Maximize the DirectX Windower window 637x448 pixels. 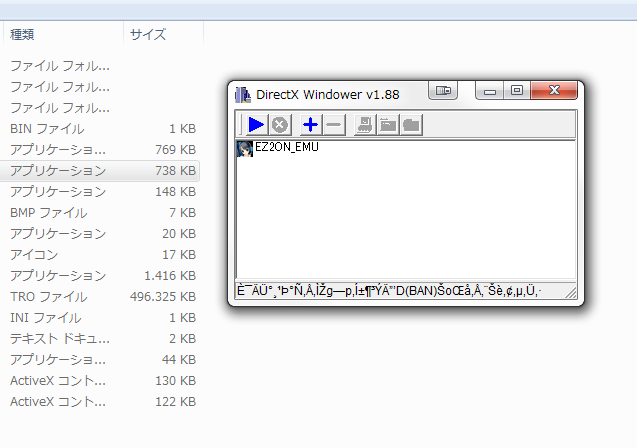click(x=517, y=90)
